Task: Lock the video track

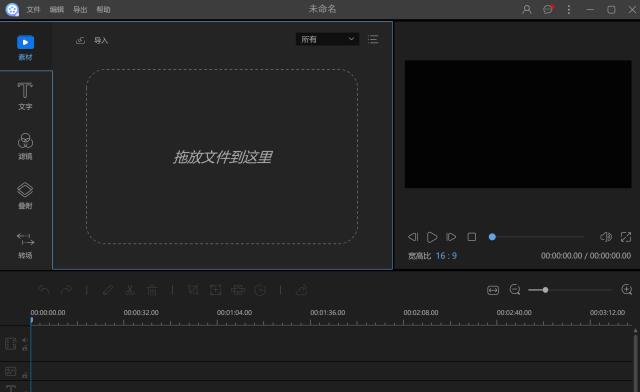Action: point(25,348)
